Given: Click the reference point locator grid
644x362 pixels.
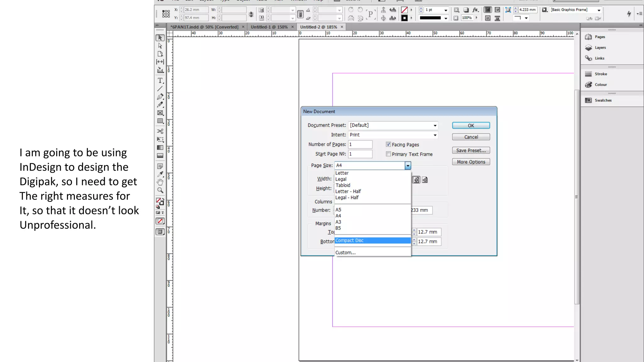Looking at the screenshot, I should (x=166, y=14).
